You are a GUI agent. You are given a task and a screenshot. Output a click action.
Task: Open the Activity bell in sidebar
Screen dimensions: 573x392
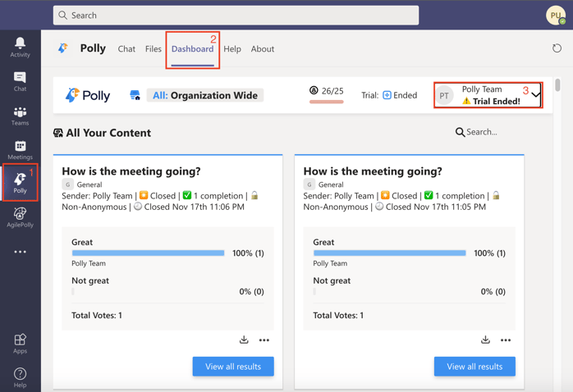pos(20,48)
